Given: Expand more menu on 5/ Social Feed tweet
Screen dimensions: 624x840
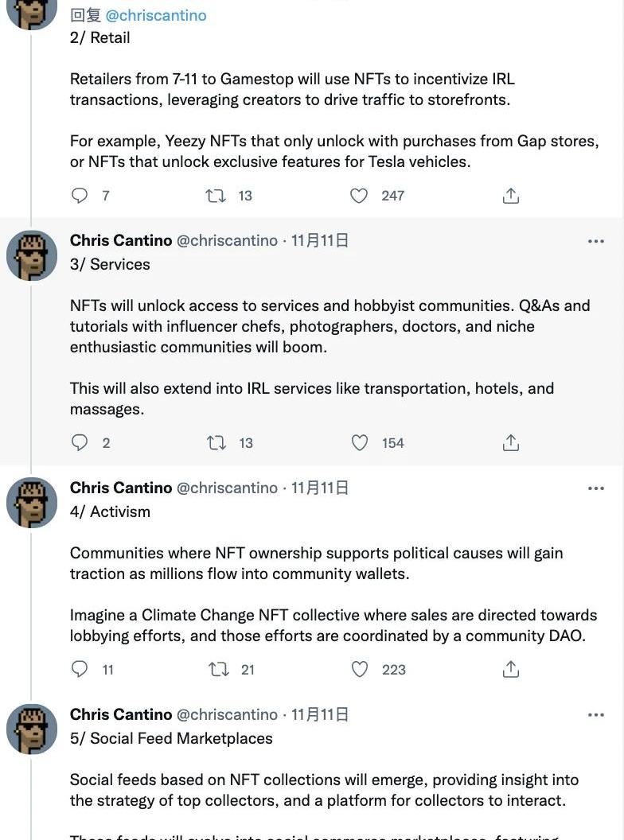Looking at the screenshot, I should (595, 715).
